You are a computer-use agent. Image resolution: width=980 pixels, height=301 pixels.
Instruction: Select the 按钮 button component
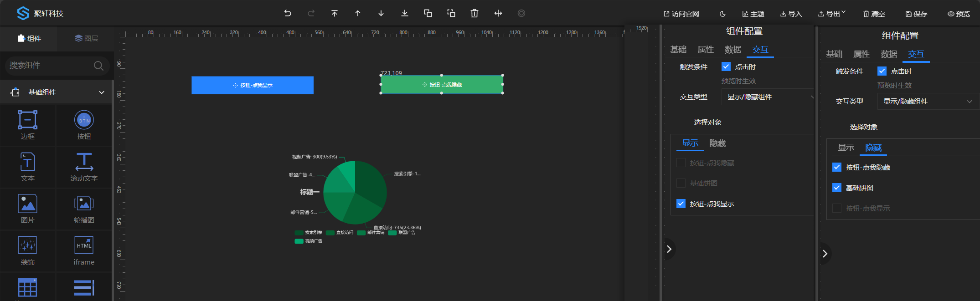84,125
